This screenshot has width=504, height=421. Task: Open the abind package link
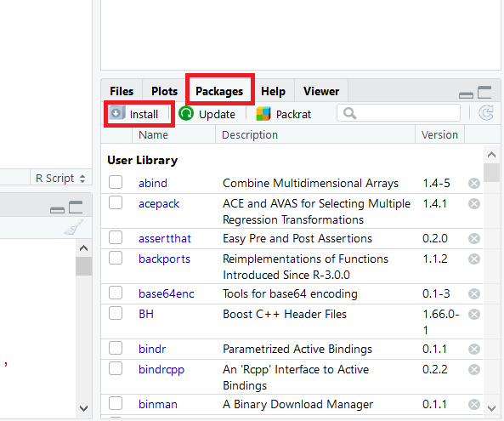(x=153, y=184)
